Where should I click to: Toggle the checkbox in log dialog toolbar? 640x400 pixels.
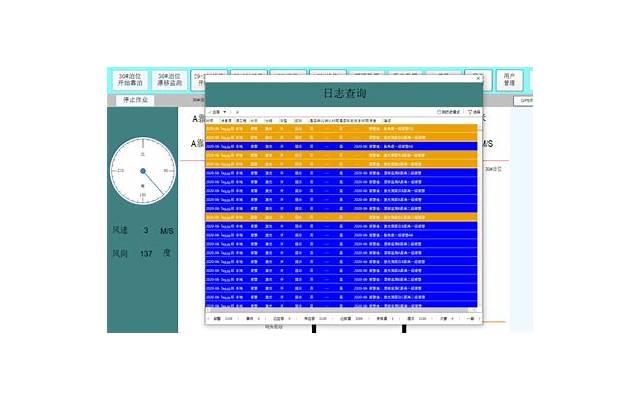pyautogui.click(x=439, y=112)
